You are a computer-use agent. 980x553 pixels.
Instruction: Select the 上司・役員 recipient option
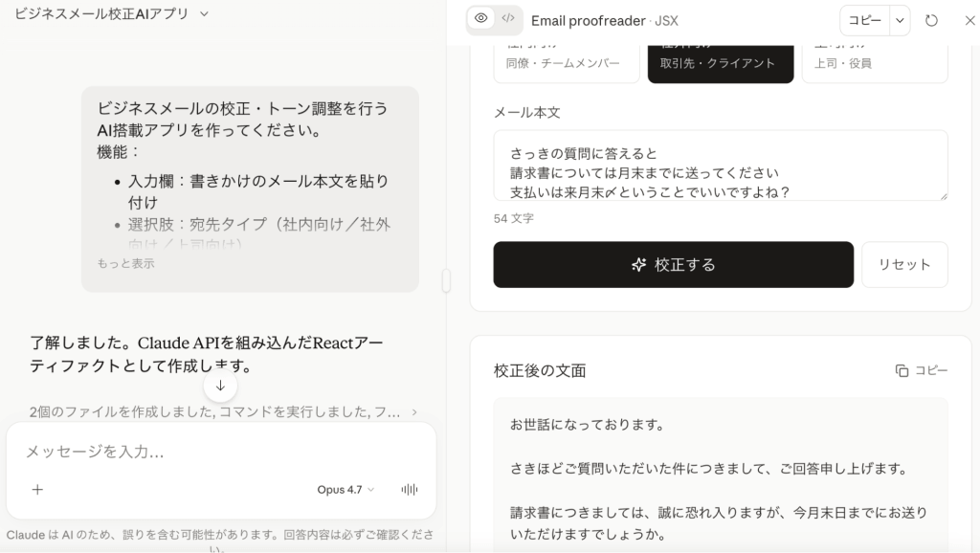coord(875,63)
